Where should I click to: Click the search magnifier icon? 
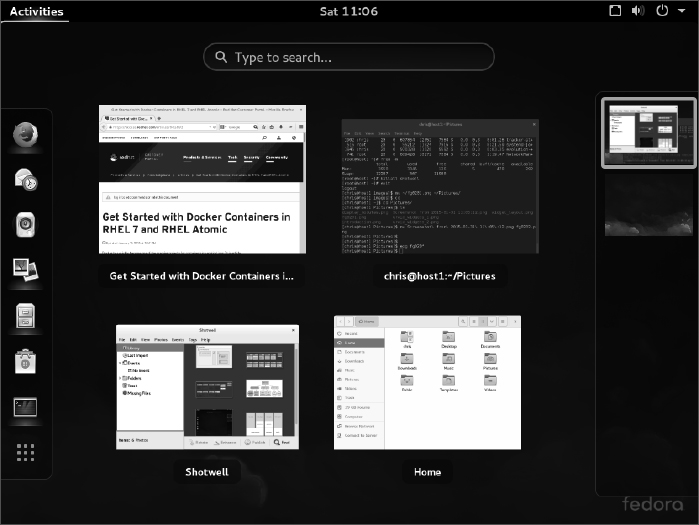(x=221, y=57)
